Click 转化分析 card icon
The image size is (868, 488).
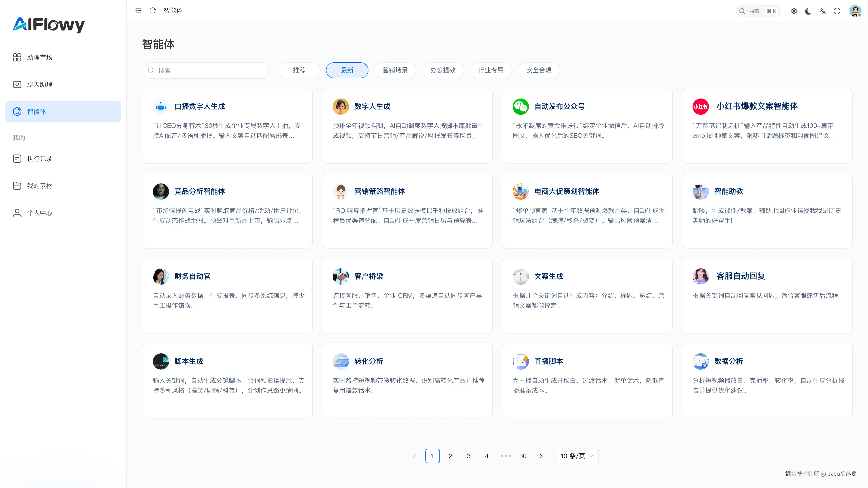click(341, 361)
